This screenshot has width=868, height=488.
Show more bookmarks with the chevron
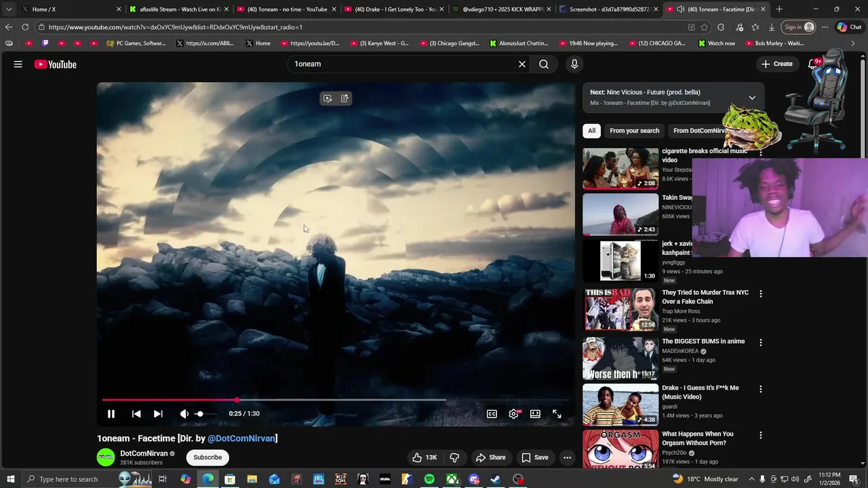(x=852, y=43)
